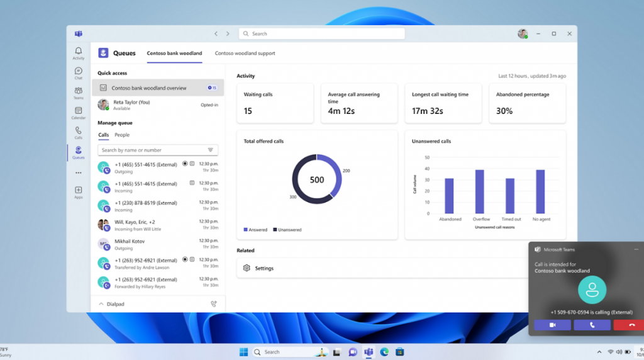Click the Waiting calls card
Viewport: 644px width, 360px height.
275,103
